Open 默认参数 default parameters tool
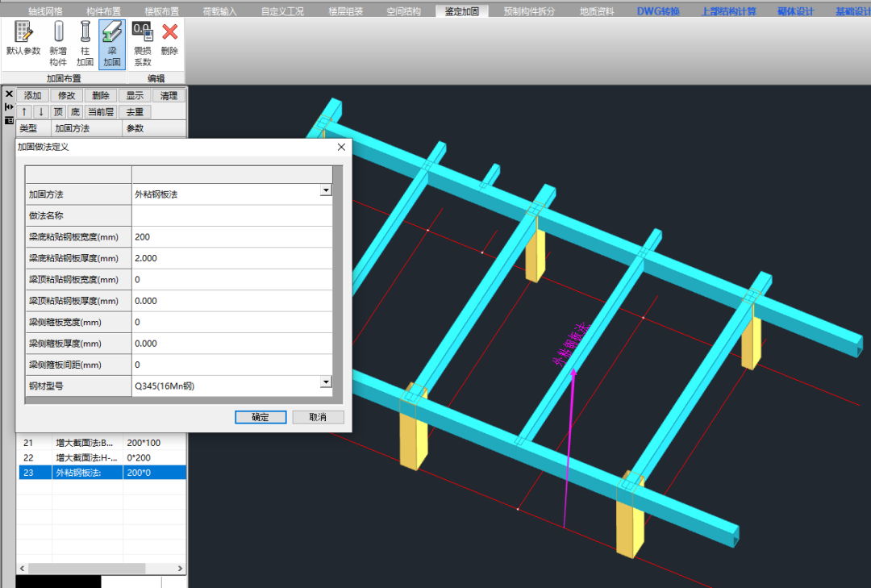 (x=23, y=39)
